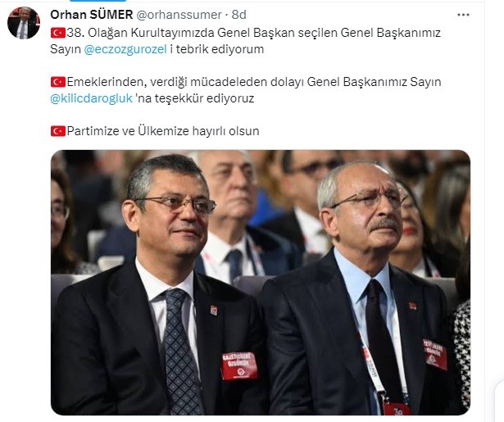504x422 pixels.
Task: Click the flag emoji before 'Partimize'
Action: tap(58, 131)
